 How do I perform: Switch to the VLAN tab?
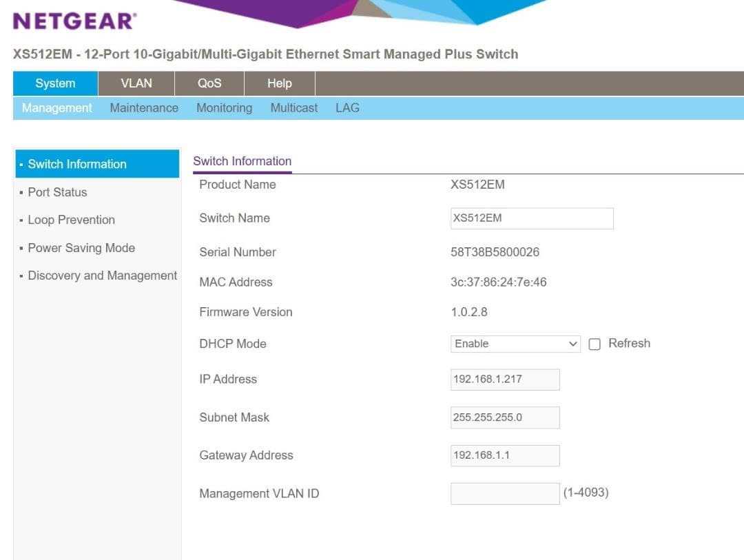(x=136, y=83)
